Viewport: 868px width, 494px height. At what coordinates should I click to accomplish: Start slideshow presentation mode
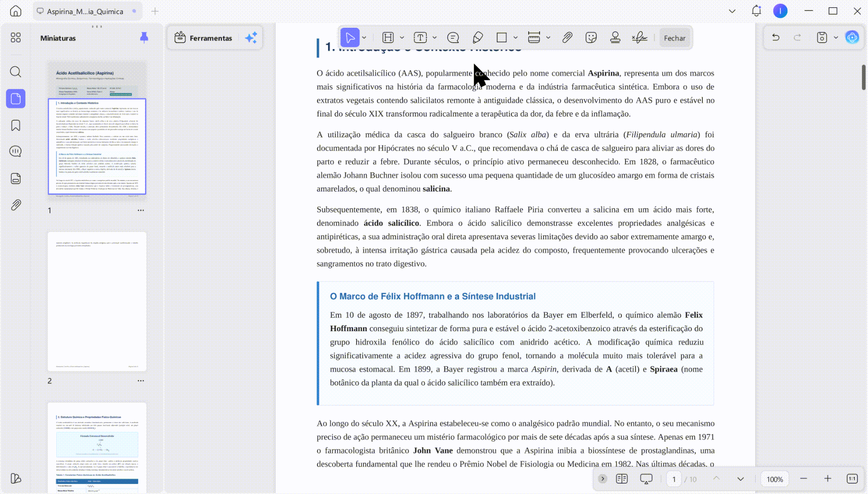point(646,479)
